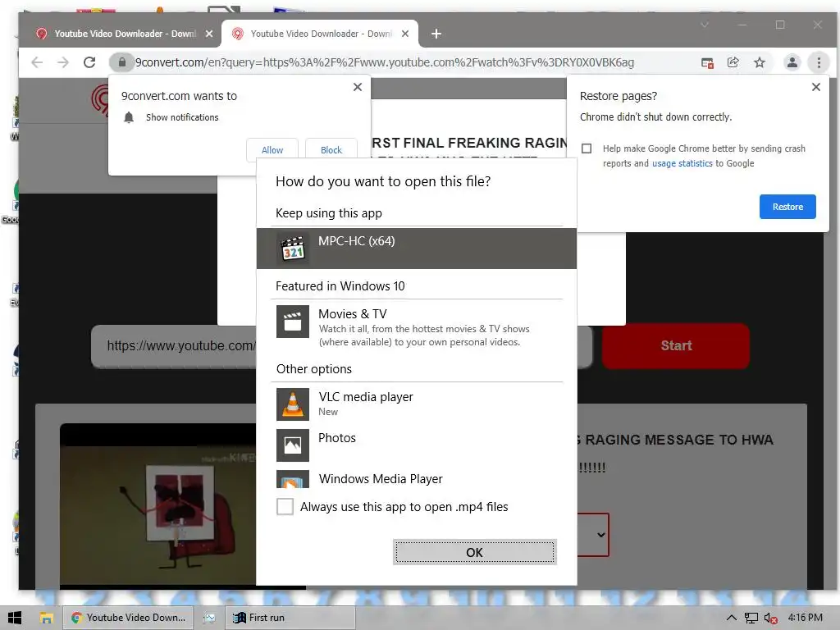Confirm the open-with dialog with OK
Viewport: 840px width, 630px height.
[x=474, y=552]
